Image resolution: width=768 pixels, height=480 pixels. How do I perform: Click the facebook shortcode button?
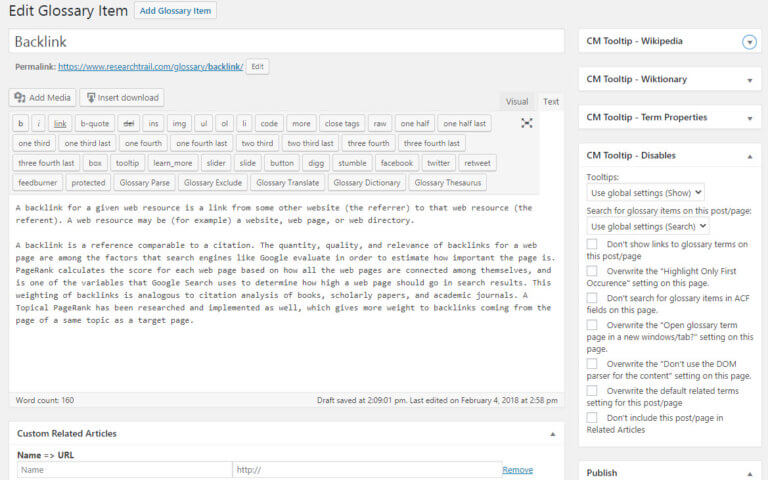[x=397, y=163]
